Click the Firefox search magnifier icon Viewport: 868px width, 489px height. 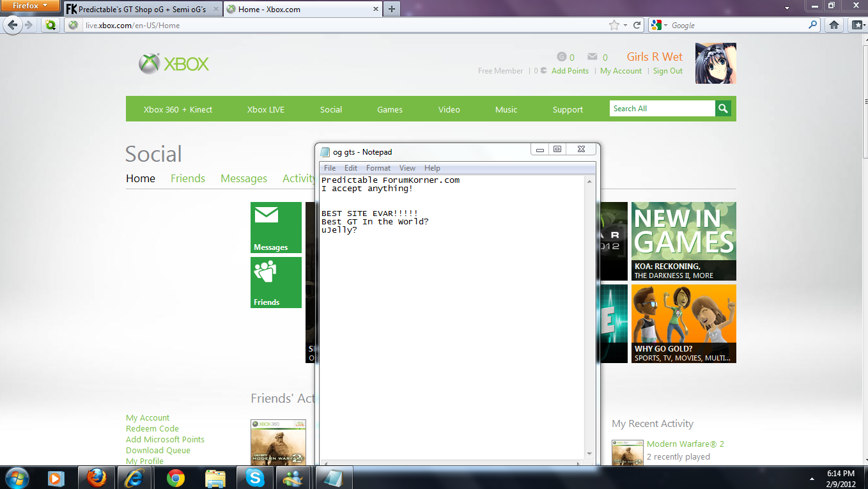pos(813,26)
